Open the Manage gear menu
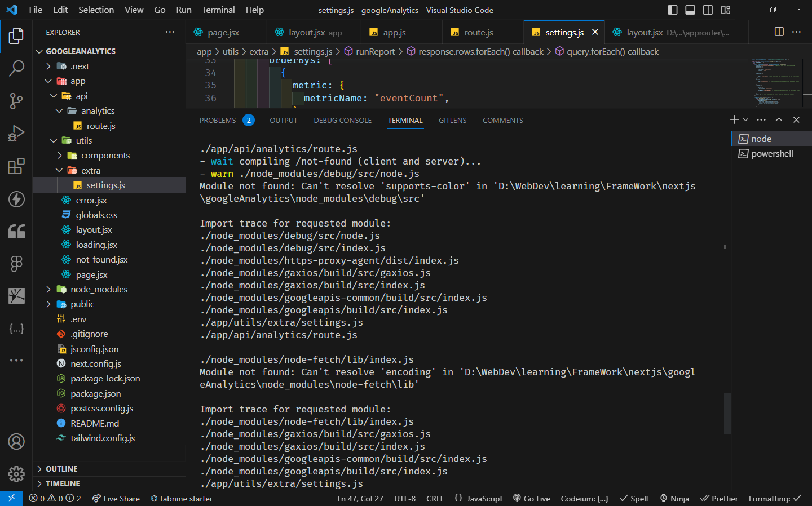This screenshot has width=812, height=506. (16, 474)
